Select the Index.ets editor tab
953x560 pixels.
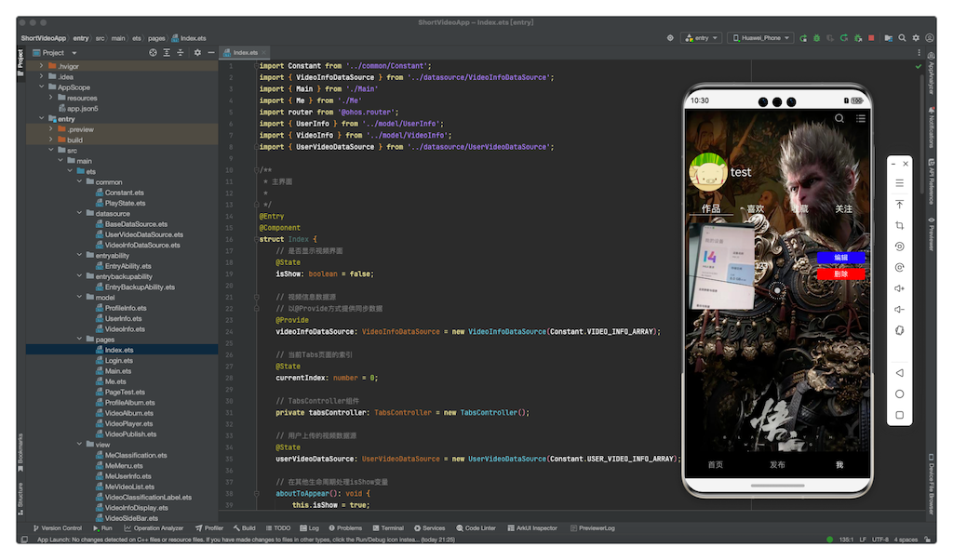[x=245, y=53]
